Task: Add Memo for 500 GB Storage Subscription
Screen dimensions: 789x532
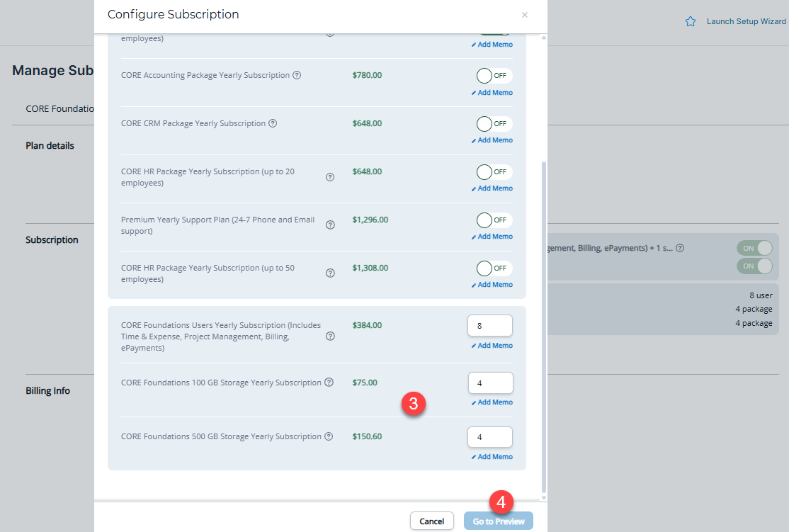Action: (x=492, y=456)
